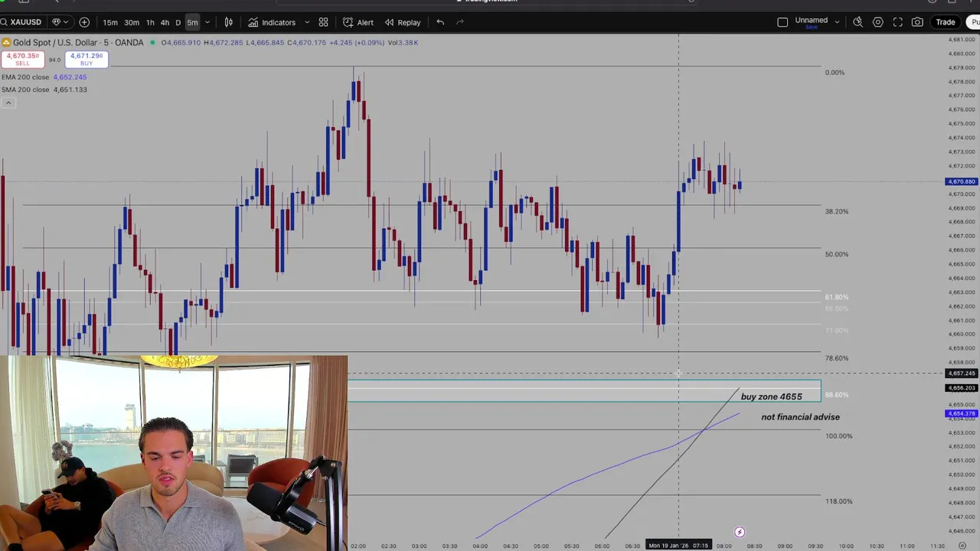The image size is (980, 551).
Task: Undo the last chart action
Action: (x=440, y=22)
